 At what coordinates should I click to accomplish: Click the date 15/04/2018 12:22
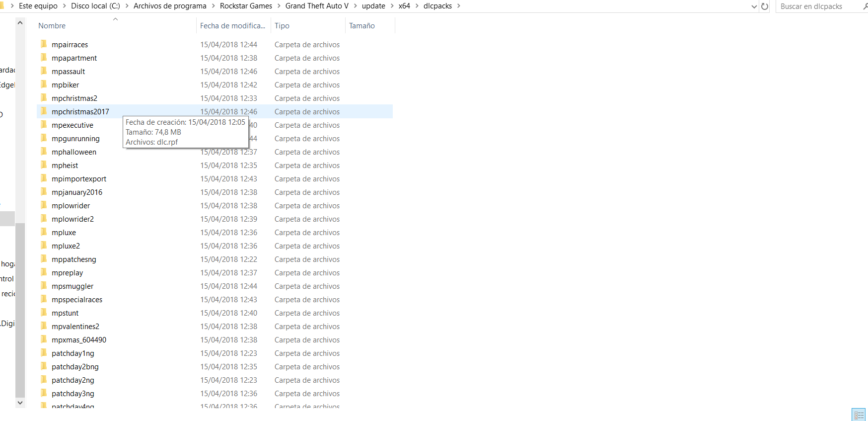point(229,259)
